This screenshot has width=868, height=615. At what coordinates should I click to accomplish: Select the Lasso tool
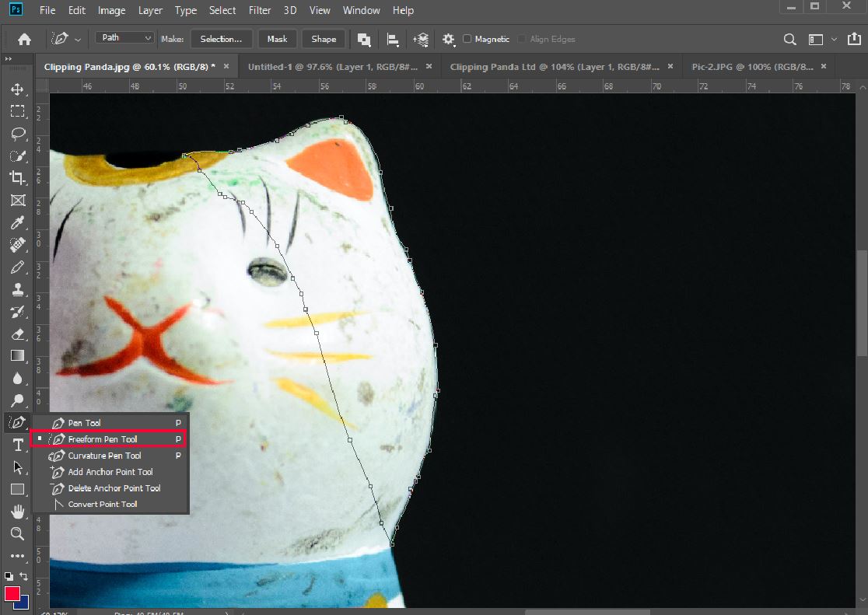click(17, 134)
